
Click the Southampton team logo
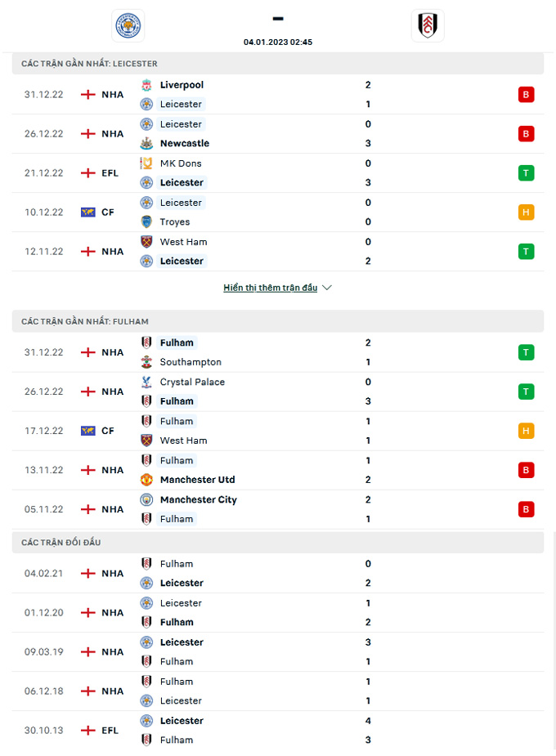pyautogui.click(x=146, y=362)
